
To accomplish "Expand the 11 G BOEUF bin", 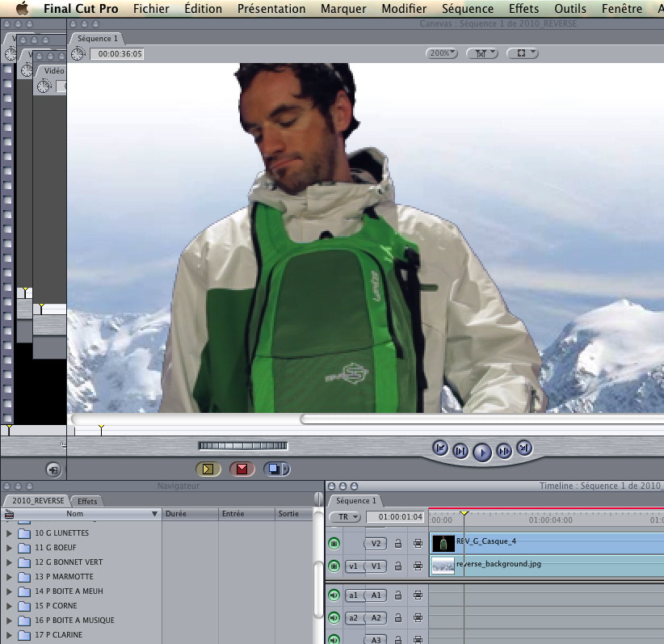I will [9, 548].
